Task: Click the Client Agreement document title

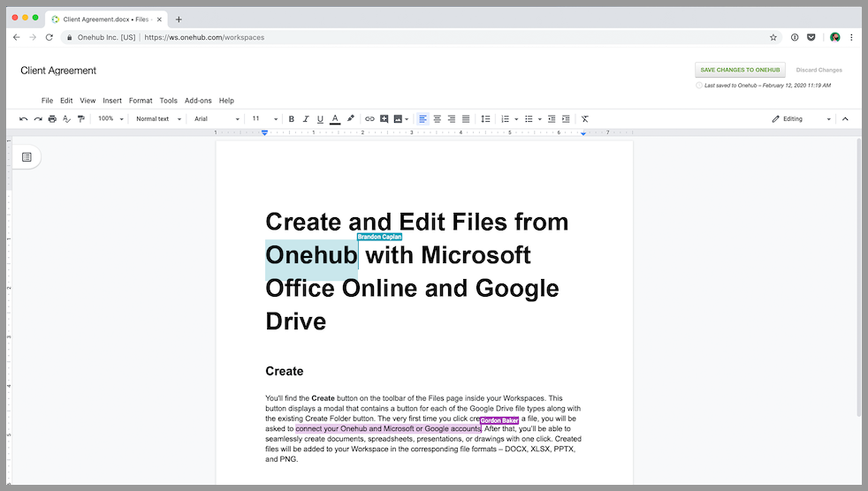Action: pyautogui.click(x=58, y=71)
